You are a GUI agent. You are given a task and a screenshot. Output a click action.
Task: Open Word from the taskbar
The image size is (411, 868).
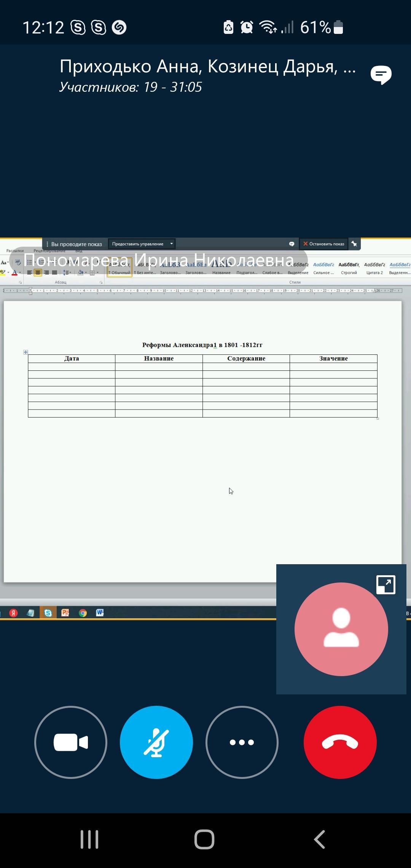[100, 613]
